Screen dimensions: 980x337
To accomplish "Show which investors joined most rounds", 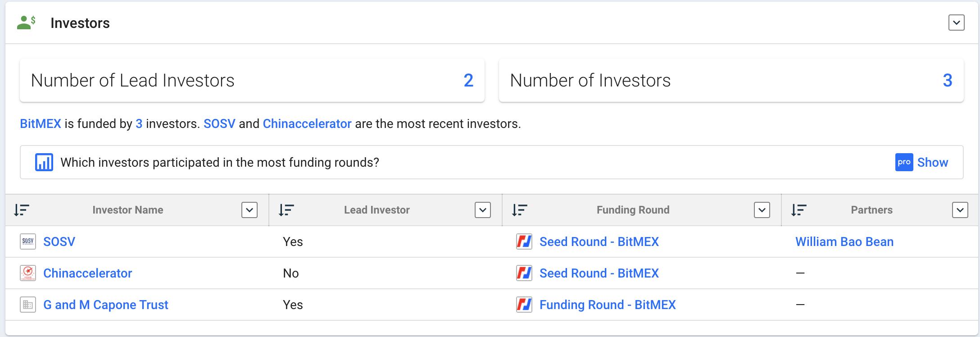I will pyautogui.click(x=932, y=162).
